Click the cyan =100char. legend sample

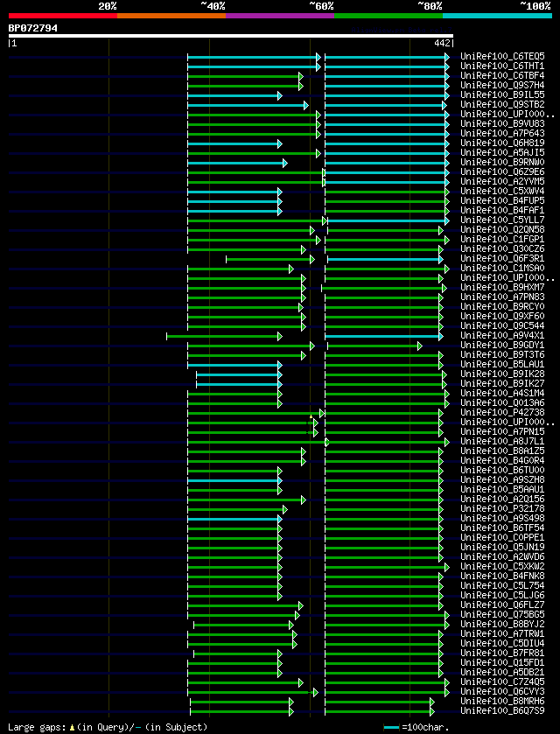click(x=391, y=728)
